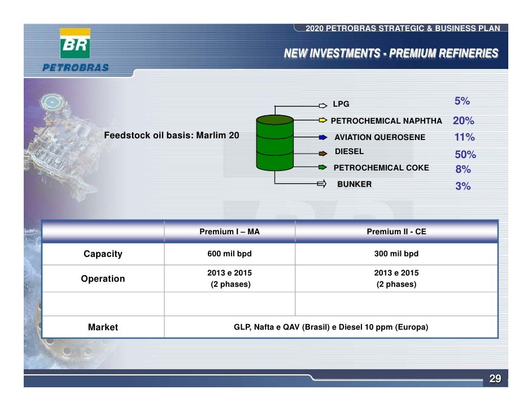This screenshot has height=411, width=532.
Task: Click the BUNKER label
Action: (354, 184)
